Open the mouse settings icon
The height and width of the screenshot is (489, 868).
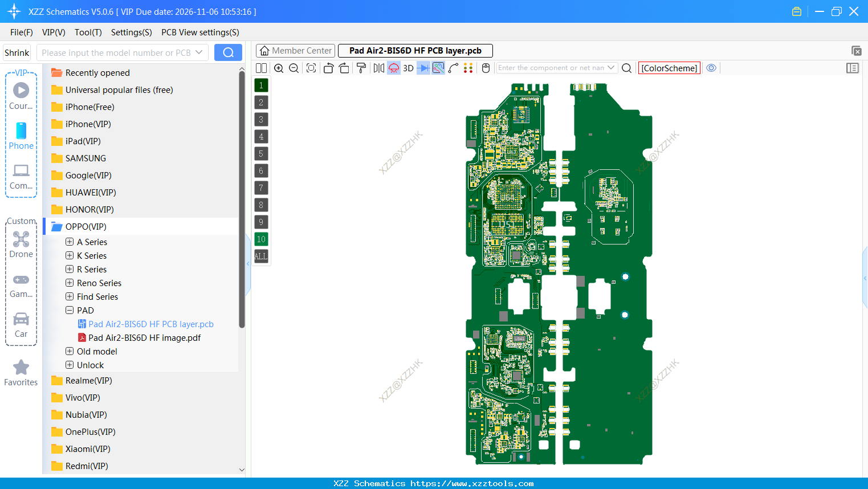pos(485,68)
